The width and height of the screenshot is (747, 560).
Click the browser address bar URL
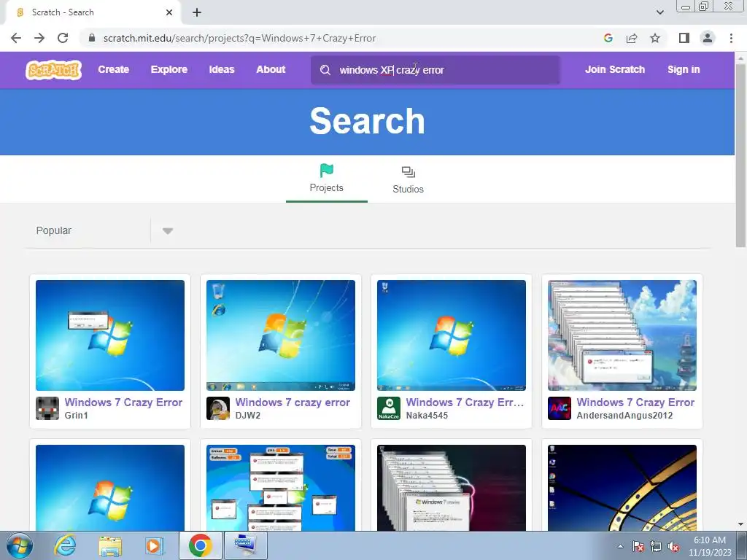tap(239, 38)
